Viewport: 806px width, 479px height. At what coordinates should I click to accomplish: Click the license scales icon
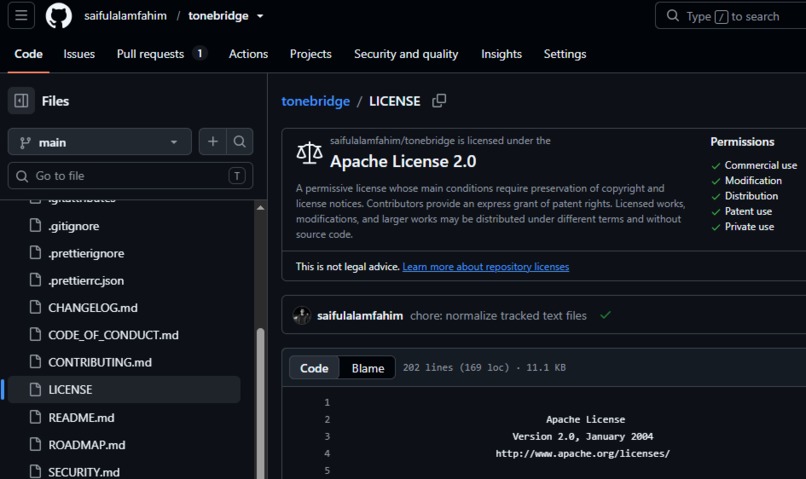click(309, 153)
